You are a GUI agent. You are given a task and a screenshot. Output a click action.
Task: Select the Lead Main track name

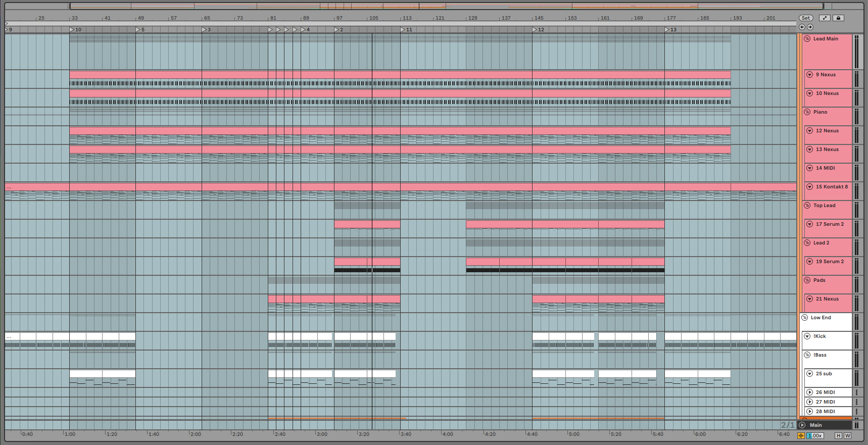[x=826, y=39]
